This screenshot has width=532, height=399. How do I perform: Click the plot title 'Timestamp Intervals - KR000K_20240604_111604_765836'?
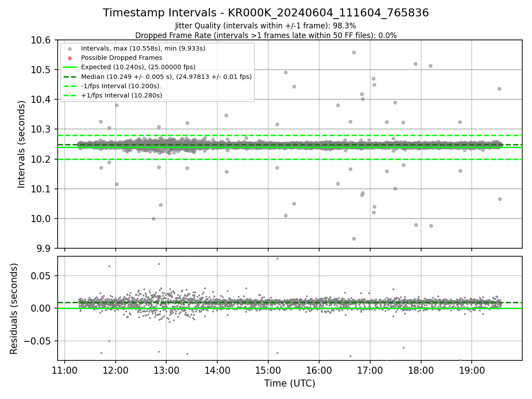tap(266, 13)
